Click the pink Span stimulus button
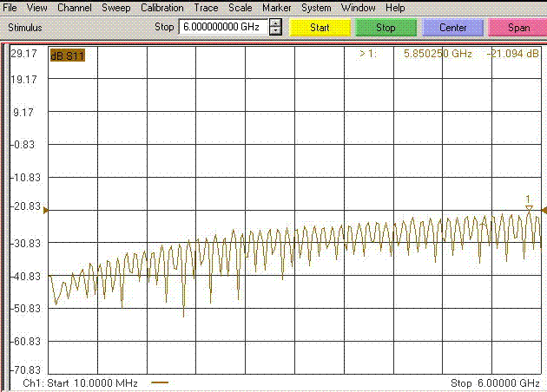Screen dimensions: 547x392 click(517, 28)
